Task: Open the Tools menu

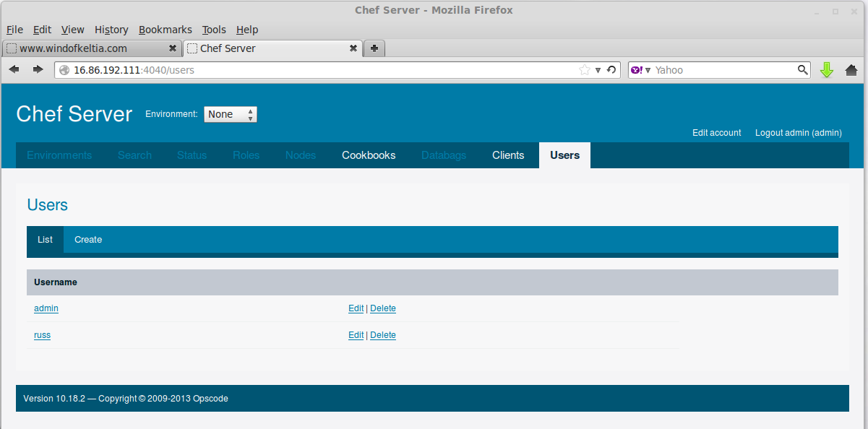Action: [x=214, y=30]
